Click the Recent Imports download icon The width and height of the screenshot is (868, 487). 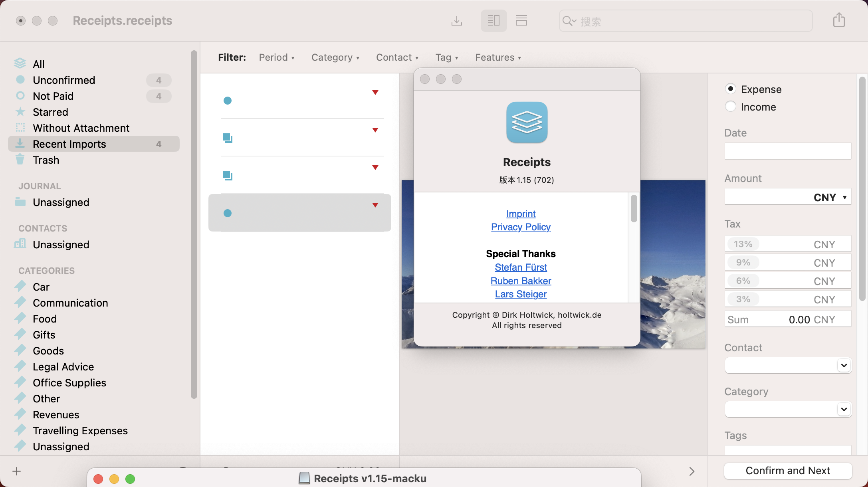coord(20,143)
